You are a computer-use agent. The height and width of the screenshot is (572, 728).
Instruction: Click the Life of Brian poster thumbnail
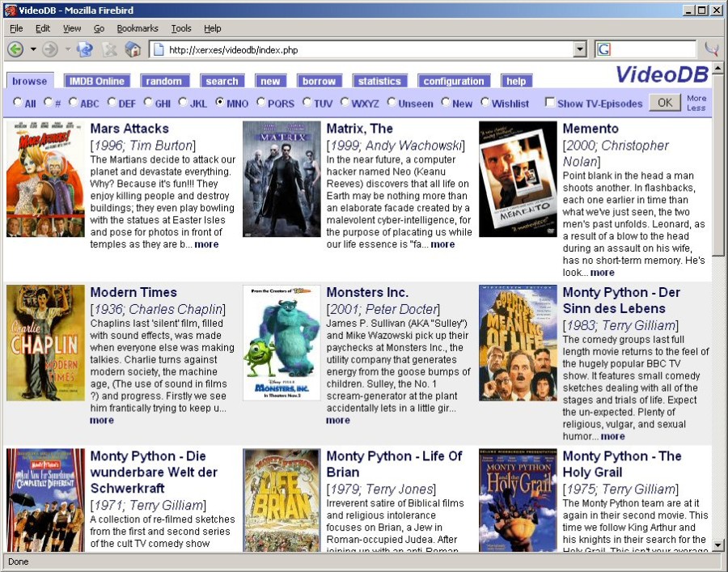click(x=281, y=500)
